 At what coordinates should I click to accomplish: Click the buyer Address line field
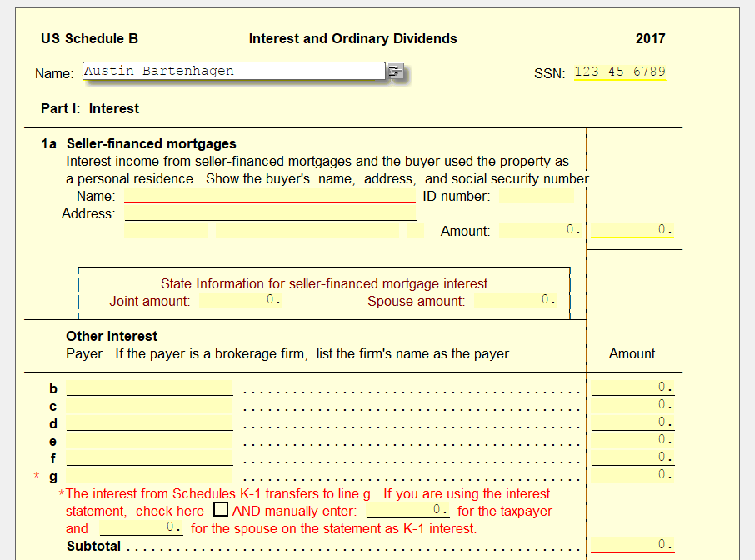(x=270, y=212)
